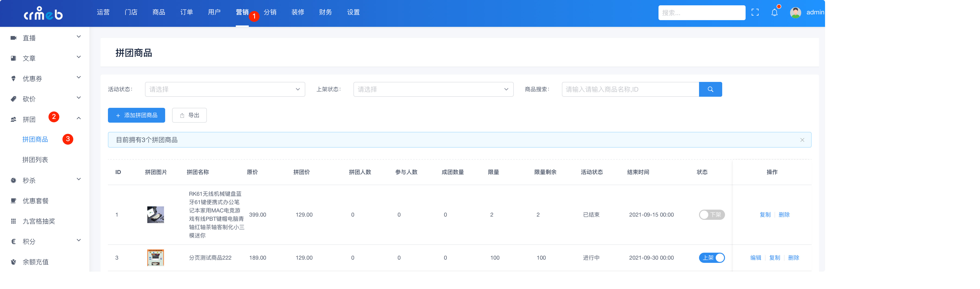Screen dimensions: 980x289
Task: Click end time 2021-09-30 00:00
Action: point(651,258)
